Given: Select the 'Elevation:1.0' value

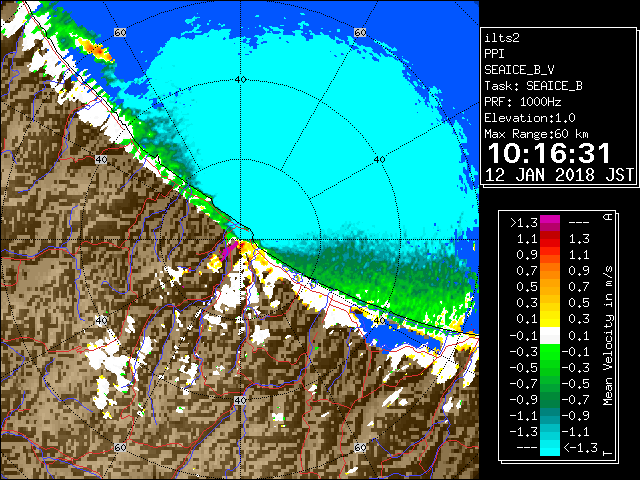Looking at the screenshot, I should tap(529, 118).
